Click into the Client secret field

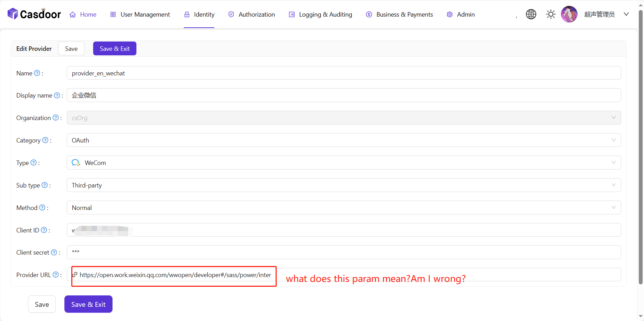pyautogui.click(x=344, y=252)
